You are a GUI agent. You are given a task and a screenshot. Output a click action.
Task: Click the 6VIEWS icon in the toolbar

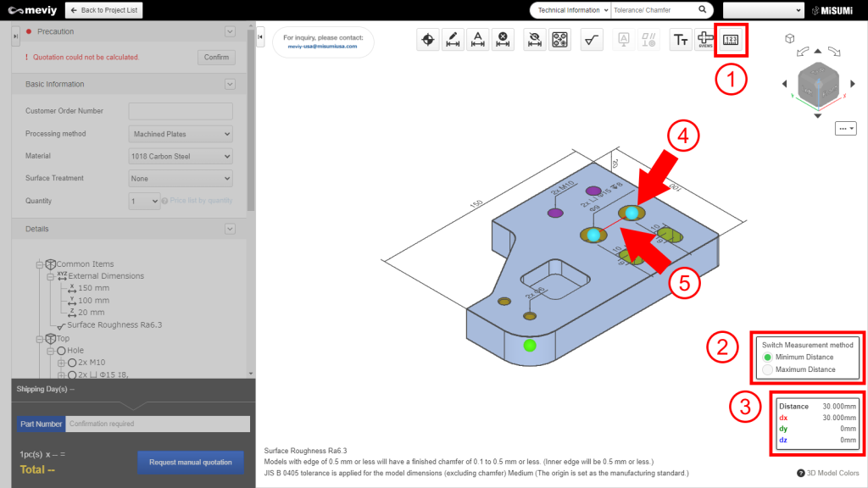(706, 39)
